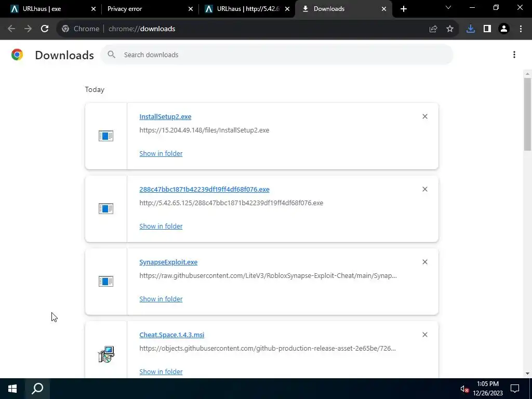Focus the Search downloads field
The height and width of the screenshot is (399, 532).
(x=277, y=55)
